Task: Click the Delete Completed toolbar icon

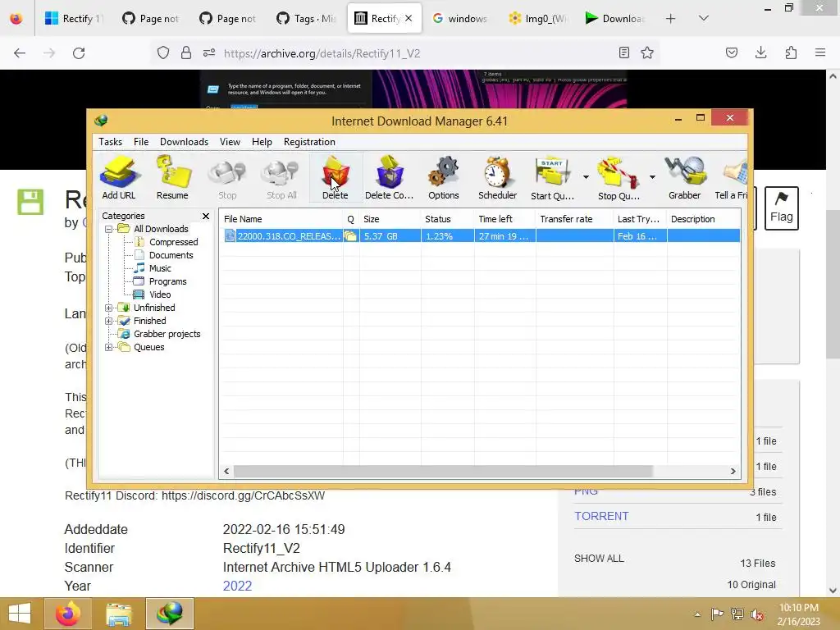Action: [390, 177]
